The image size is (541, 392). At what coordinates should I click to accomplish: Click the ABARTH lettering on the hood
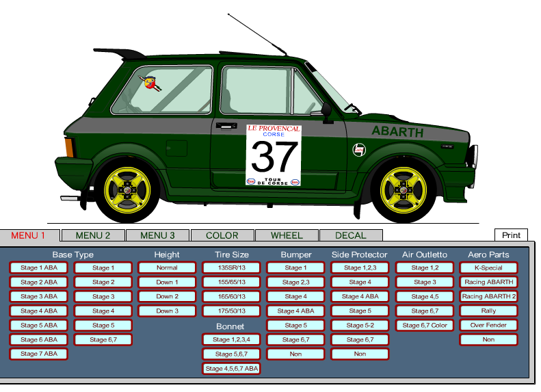(x=397, y=131)
